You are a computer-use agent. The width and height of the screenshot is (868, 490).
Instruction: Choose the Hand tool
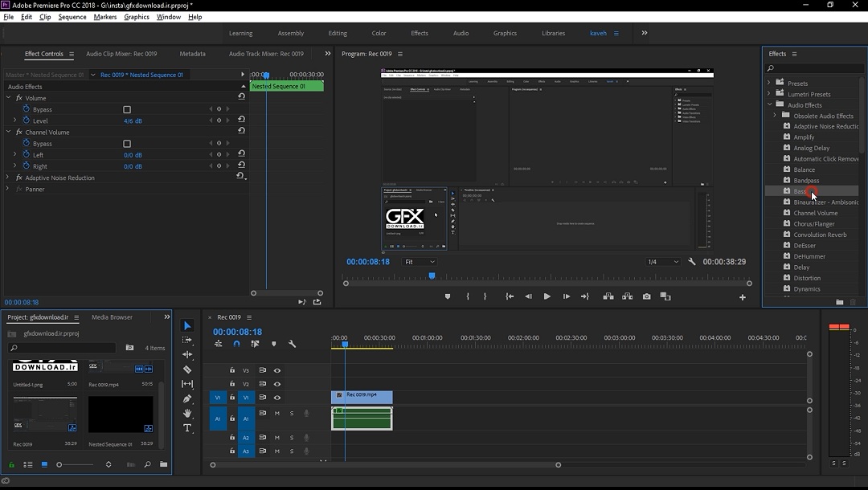(x=187, y=413)
